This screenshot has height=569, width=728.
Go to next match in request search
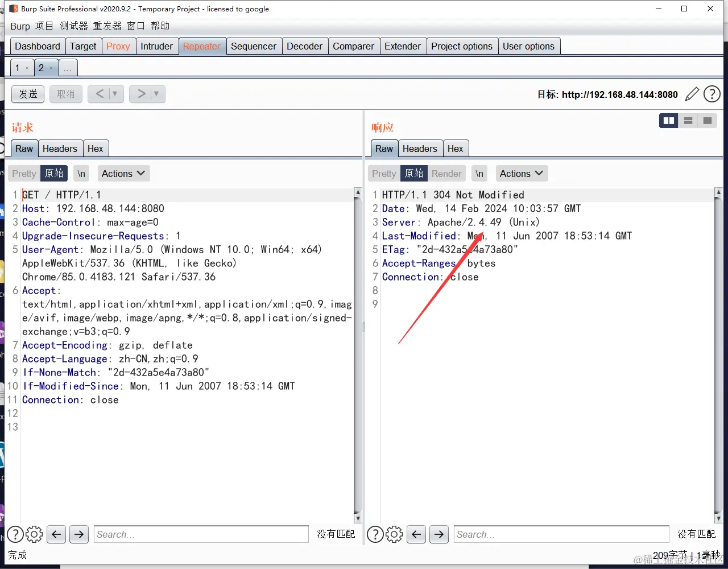(x=79, y=534)
